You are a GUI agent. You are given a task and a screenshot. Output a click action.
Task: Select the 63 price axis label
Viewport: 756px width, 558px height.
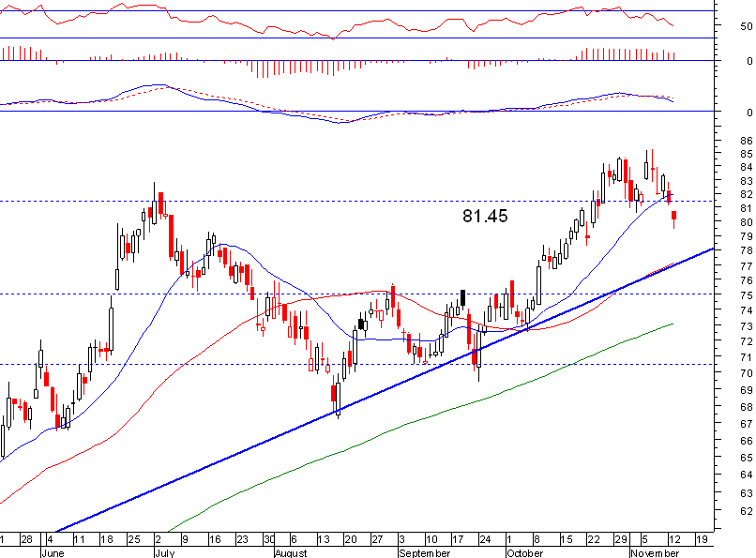click(747, 493)
